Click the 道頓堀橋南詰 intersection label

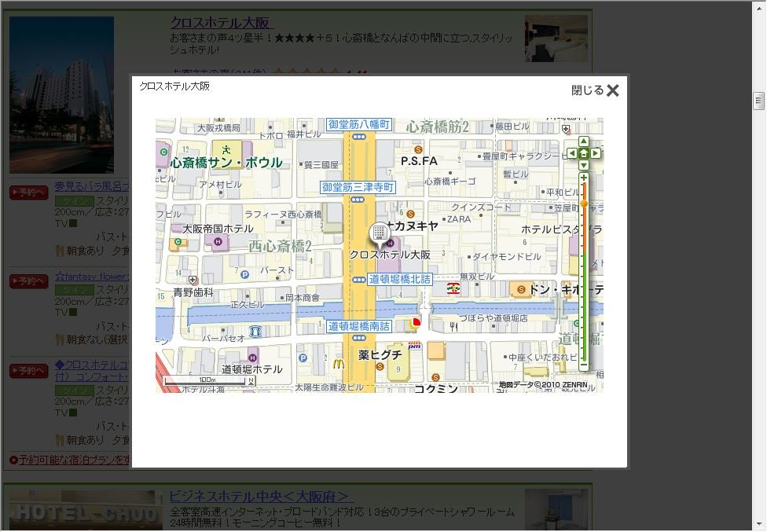(x=359, y=326)
